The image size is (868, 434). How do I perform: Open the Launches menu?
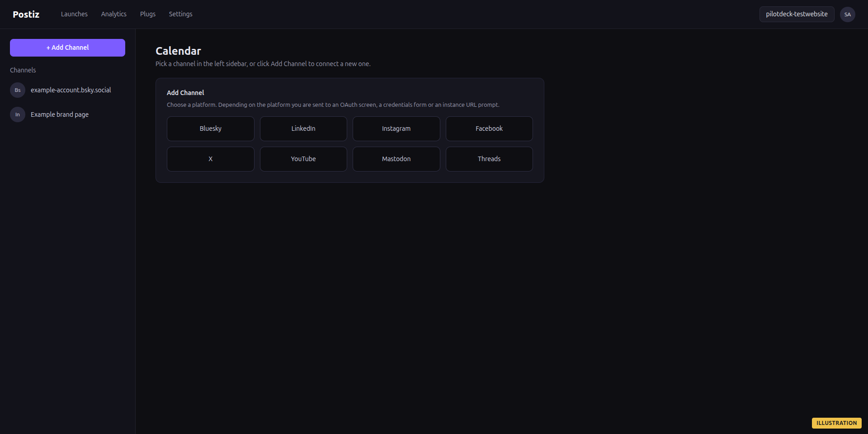click(74, 14)
